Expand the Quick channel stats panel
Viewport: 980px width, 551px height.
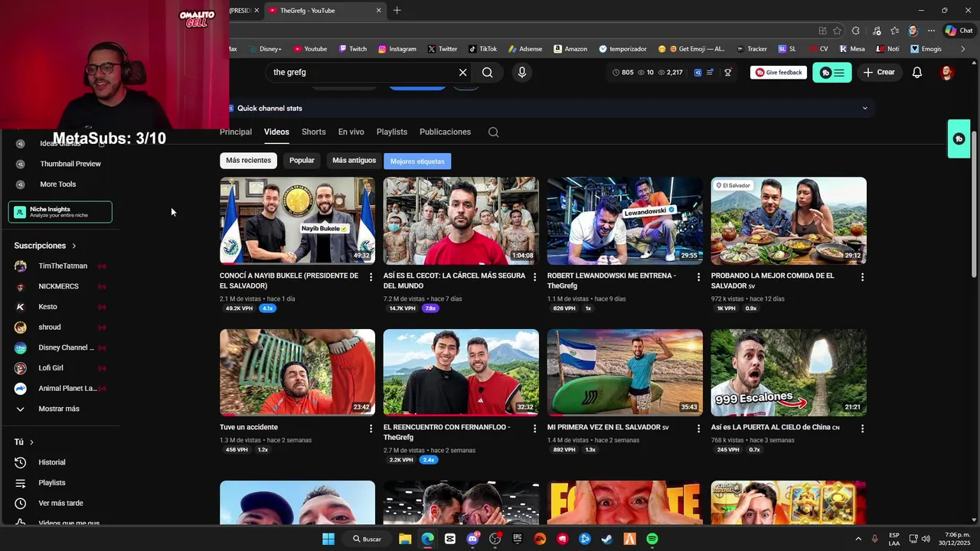(x=865, y=108)
